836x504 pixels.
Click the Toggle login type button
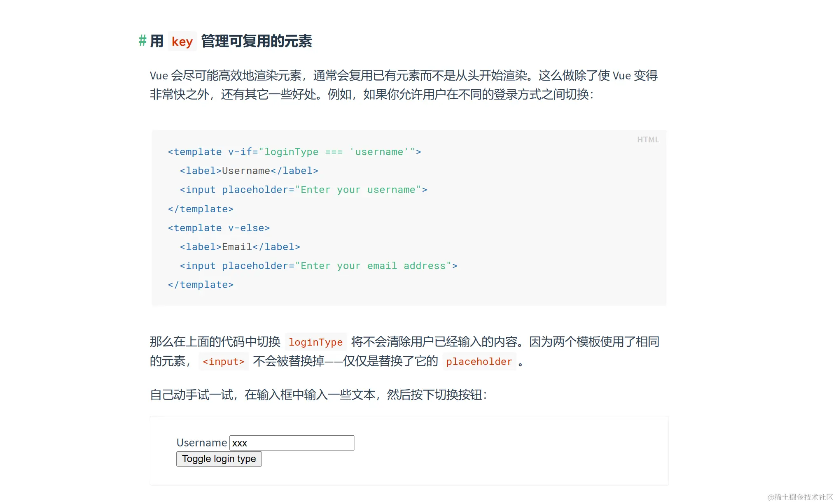pos(219,459)
